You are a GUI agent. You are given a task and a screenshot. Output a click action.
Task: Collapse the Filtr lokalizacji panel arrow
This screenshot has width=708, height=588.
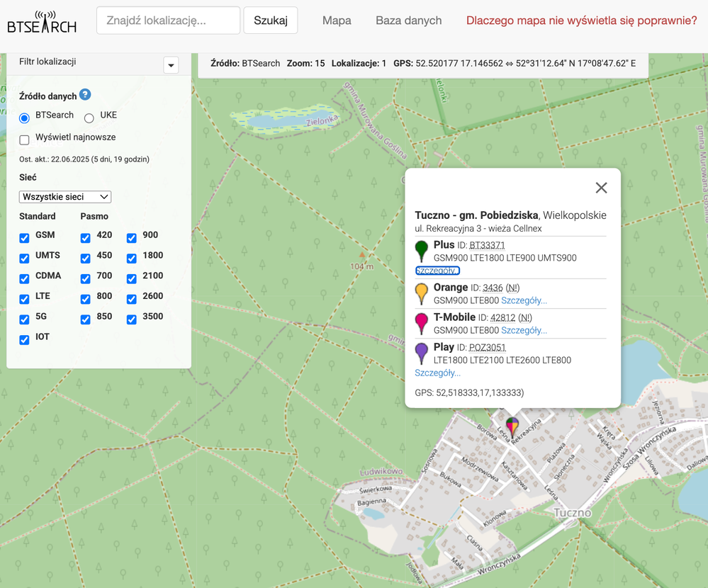[x=171, y=65]
